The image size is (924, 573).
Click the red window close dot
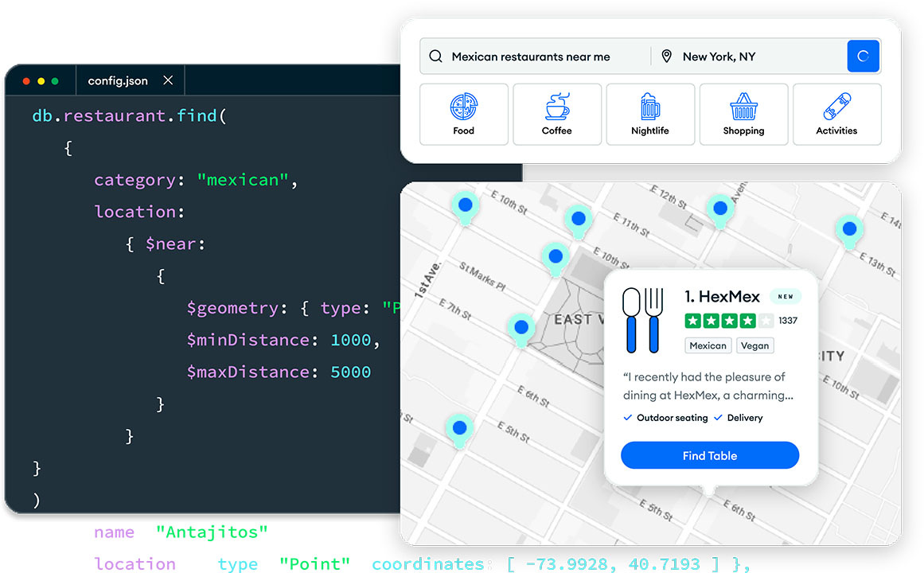pyautogui.click(x=26, y=80)
